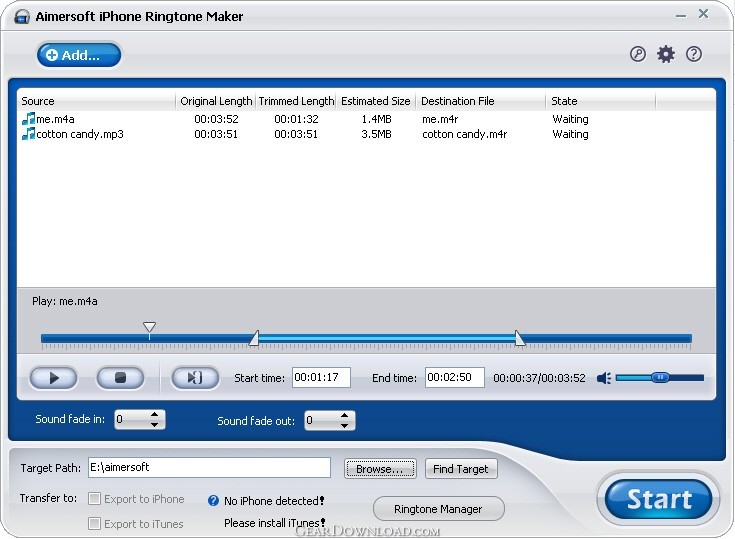Click the Browse... button
The image size is (735, 539).
(x=380, y=469)
